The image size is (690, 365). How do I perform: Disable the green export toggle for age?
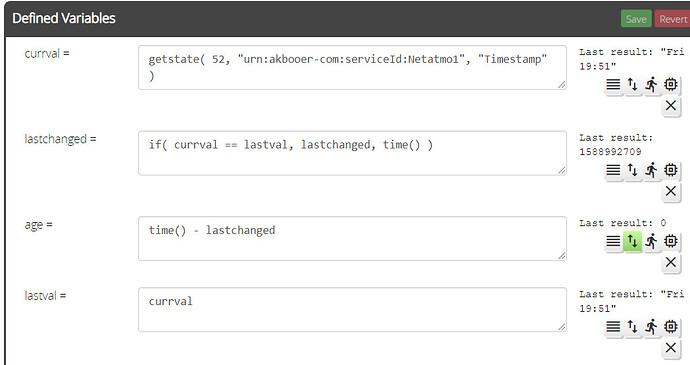click(632, 241)
